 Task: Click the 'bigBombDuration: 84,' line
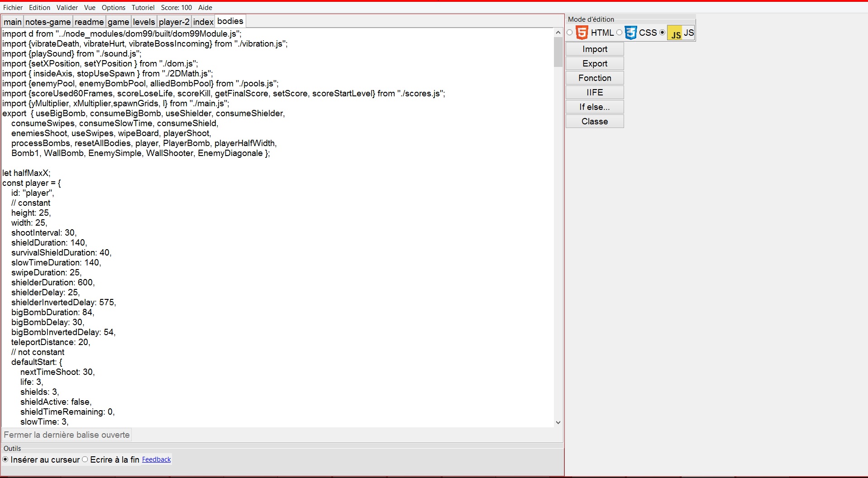click(52, 312)
